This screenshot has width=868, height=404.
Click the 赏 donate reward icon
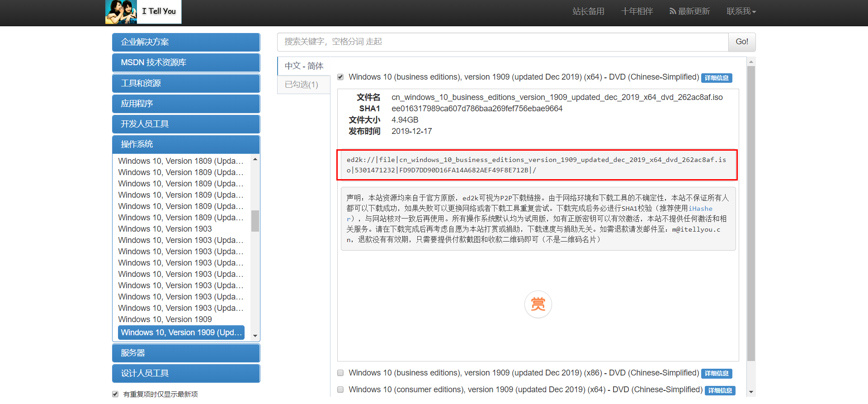[x=538, y=304]
